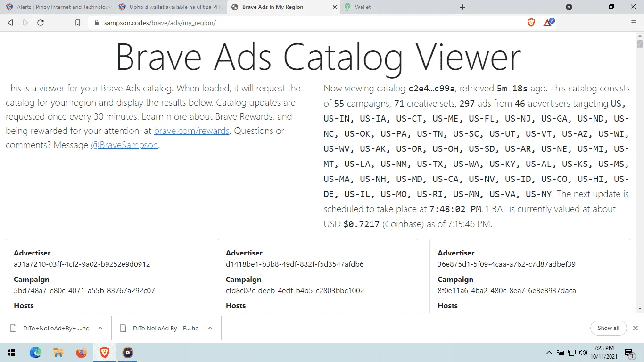Select the Brave Ads in My Region tab
This screenshot has width=644, height=362.
[x=283, y=7]
